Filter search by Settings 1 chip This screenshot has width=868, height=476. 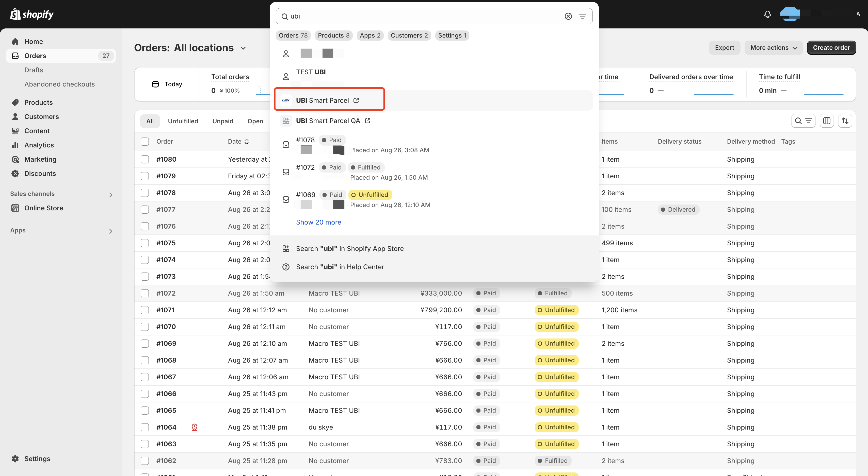pyautogui.click(x=452, y=35)
